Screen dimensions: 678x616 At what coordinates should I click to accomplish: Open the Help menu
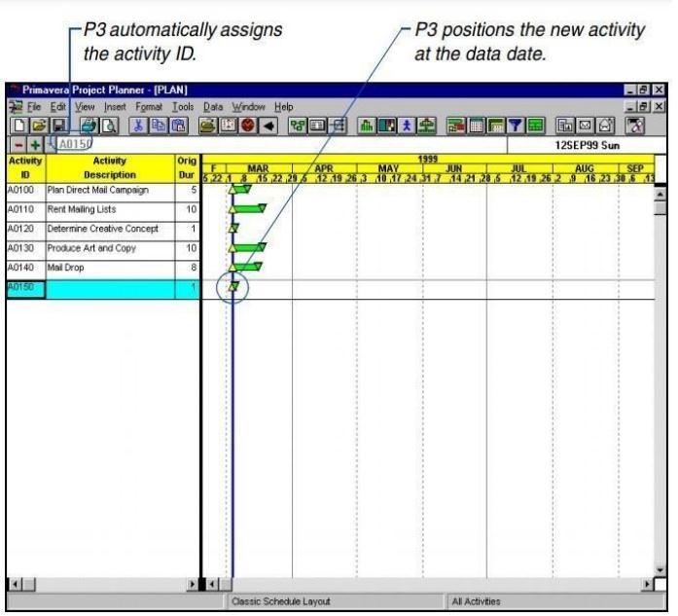[284, 106]
